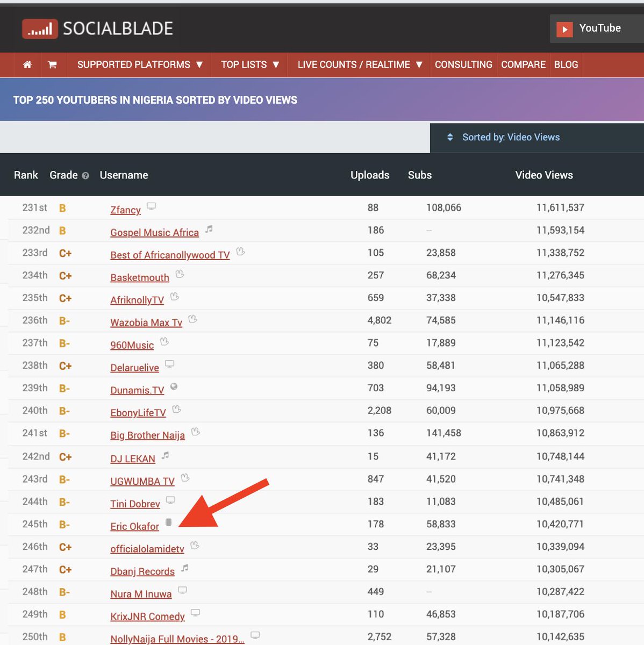Open the YouTube platform selector
Image resolution: width=644 pixels, height=645 pixels.
coord(597,28)
